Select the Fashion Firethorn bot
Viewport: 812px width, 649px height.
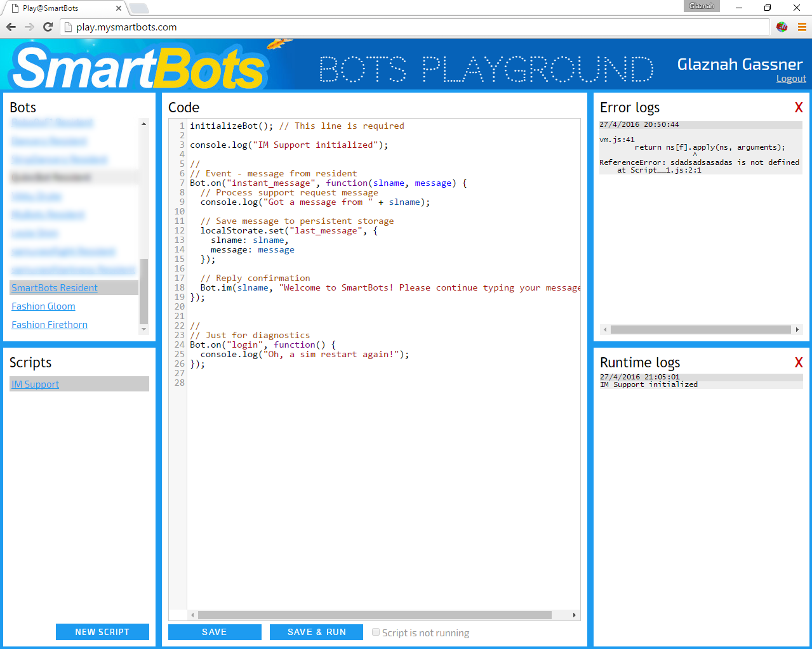tap(50, 325)
